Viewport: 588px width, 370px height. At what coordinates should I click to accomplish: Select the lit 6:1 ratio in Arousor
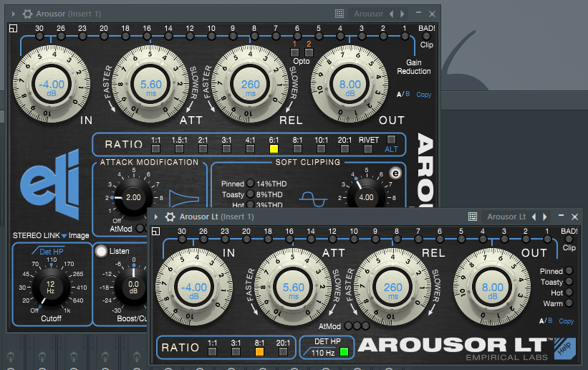click(x=274, y=148)
